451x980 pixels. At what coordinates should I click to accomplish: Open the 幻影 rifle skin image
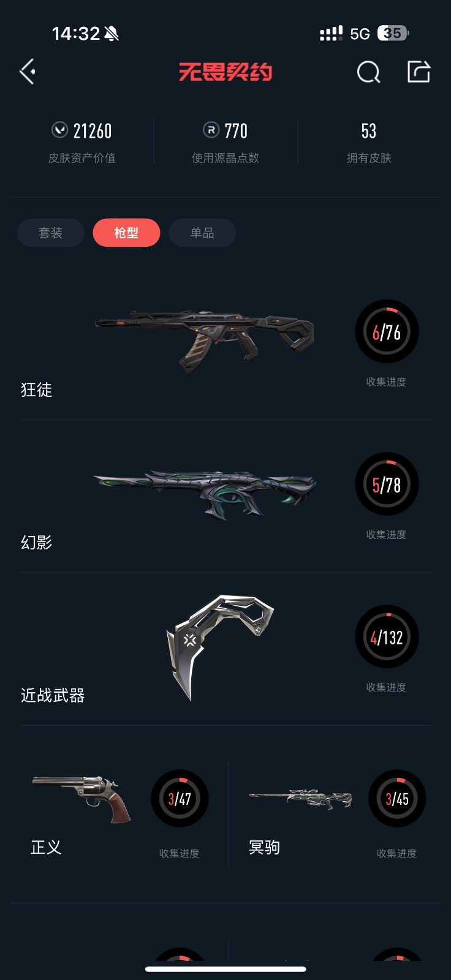(205, 492)
